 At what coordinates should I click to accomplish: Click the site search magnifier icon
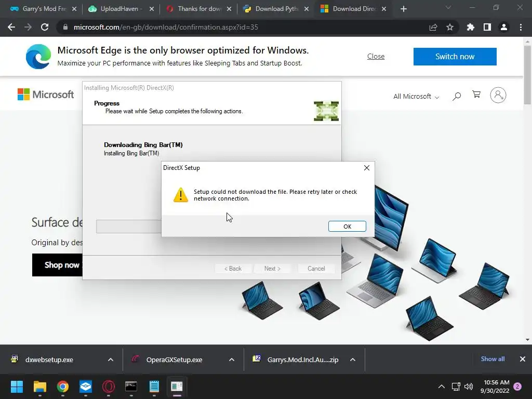pos(457,96)
